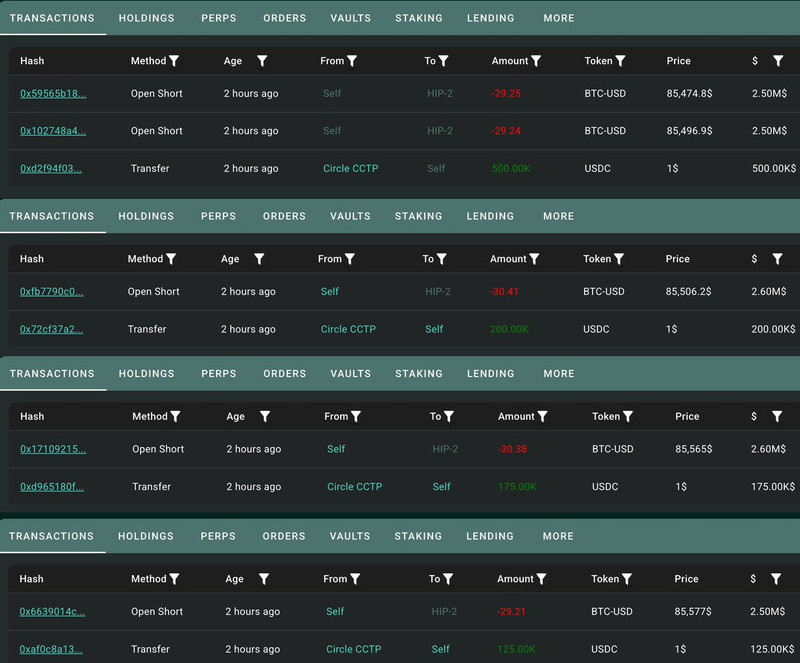Click $ value filter in 200.00K transfer table

click(777, 259)
